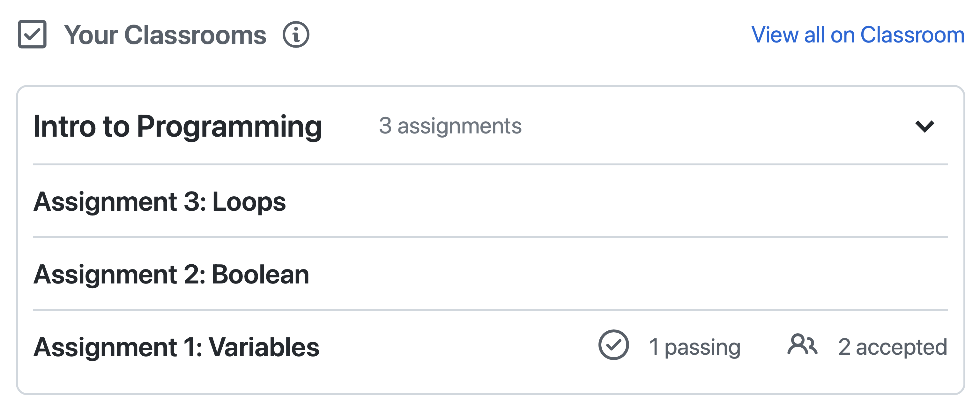
Task: Select the checkmark circle icon beside 1 passing
Action: point(614,346)
